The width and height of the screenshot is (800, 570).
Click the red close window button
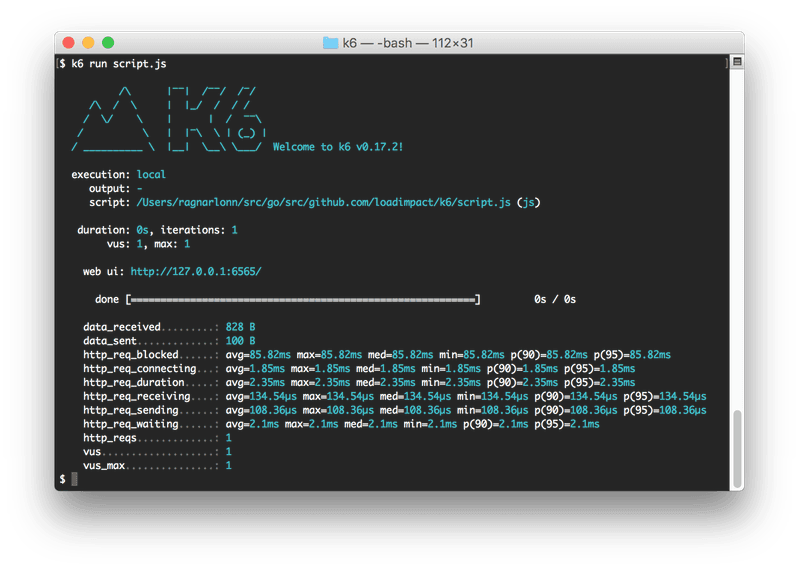[68, 43]
